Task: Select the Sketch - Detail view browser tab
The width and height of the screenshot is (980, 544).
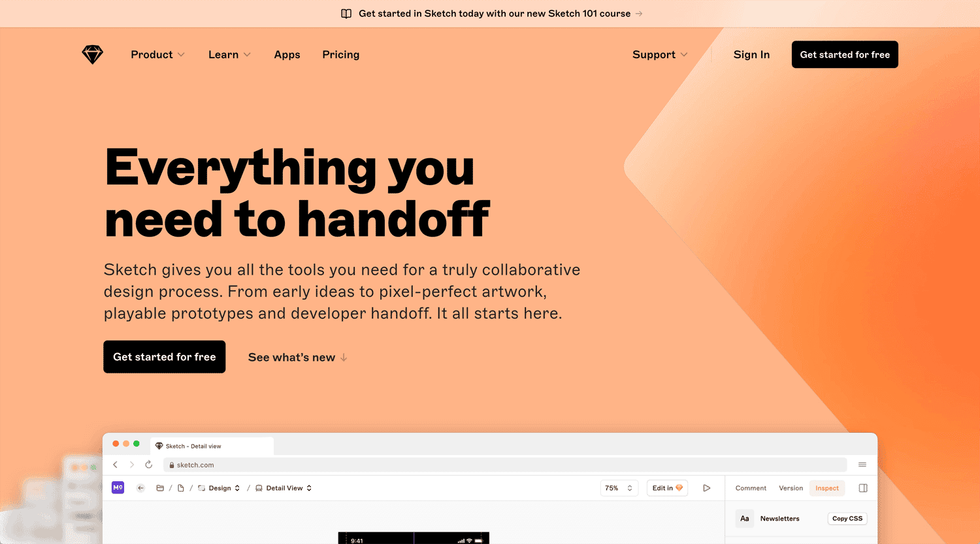Action: click(212, 446)
